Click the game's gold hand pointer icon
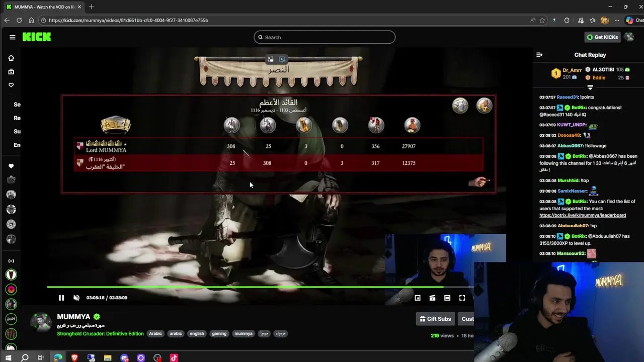Image resolution: width=644 pixels, height=362 pixels. click(478, 182)
